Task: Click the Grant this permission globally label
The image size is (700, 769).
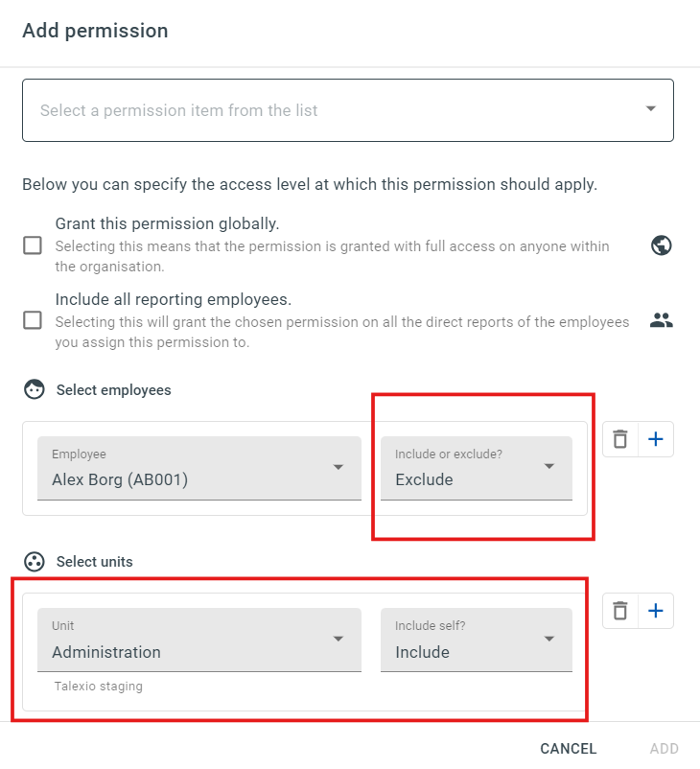Action: (167, 223)
